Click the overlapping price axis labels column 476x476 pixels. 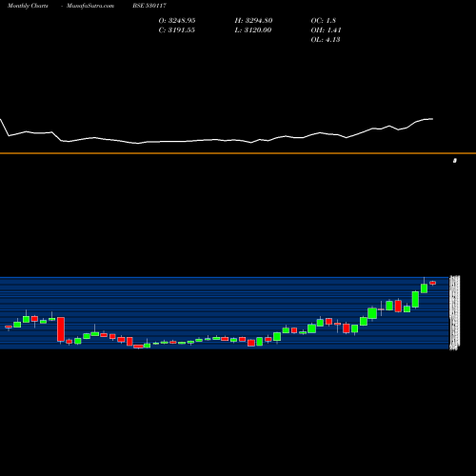coord(455,313)
